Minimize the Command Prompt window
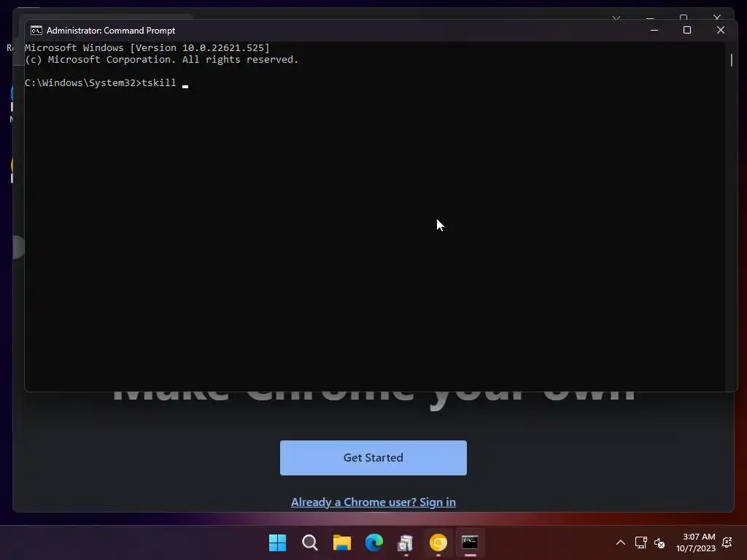747x560 pixels. 654,30
